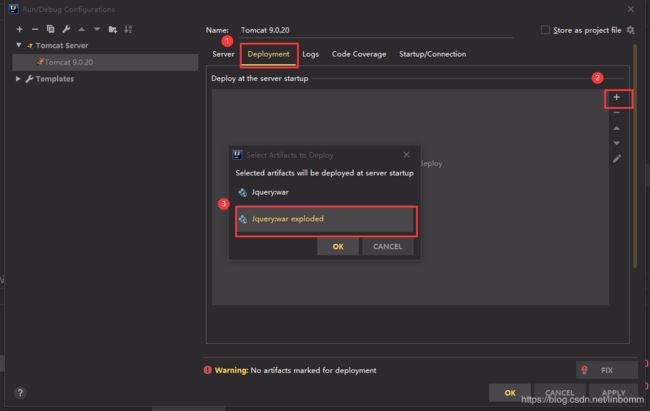The width and height of the screenshot is (650, 411).
Task: Open help with question mark icon
Action: (x=20, y=392)
